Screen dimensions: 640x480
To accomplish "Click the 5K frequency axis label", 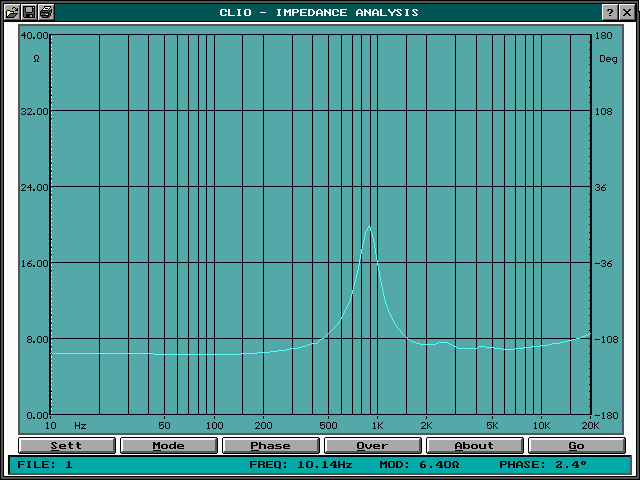I will click(x=492, y=426).
